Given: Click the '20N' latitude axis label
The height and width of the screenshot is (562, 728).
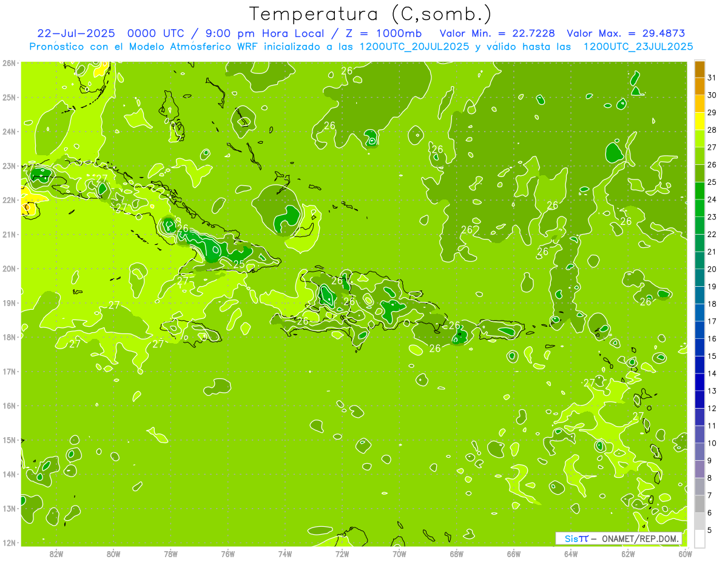Looking at the screenshot, I should click(9, 269).
